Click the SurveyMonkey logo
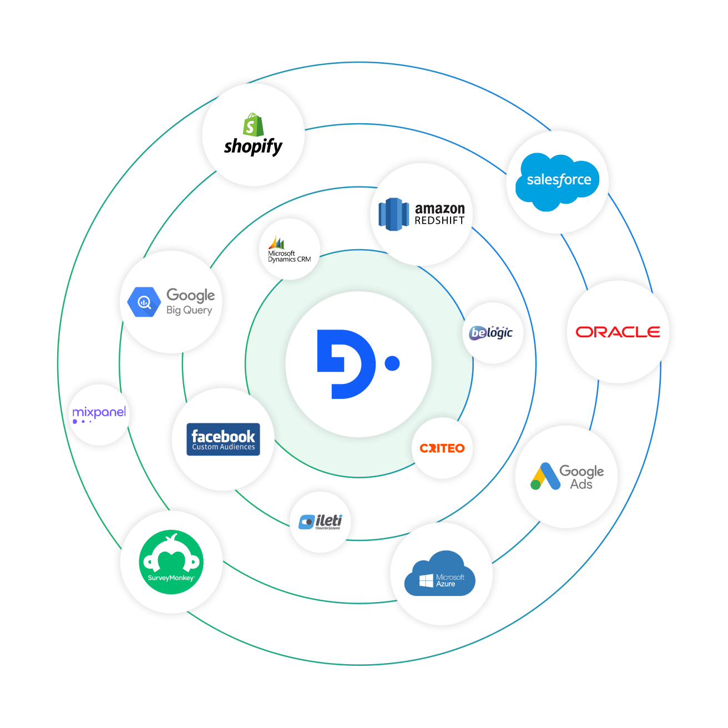The image size is (728, 728). tap(171, 562)
